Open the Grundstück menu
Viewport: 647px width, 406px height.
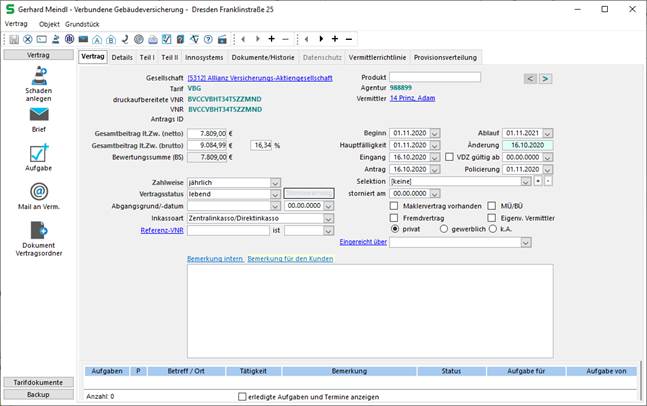(x=83, y=22)
